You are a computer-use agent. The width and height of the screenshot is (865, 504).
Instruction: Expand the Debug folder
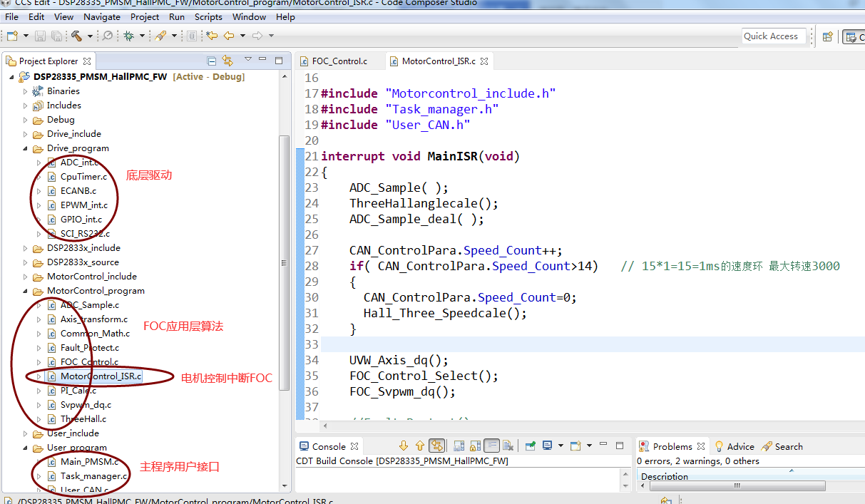26,120
